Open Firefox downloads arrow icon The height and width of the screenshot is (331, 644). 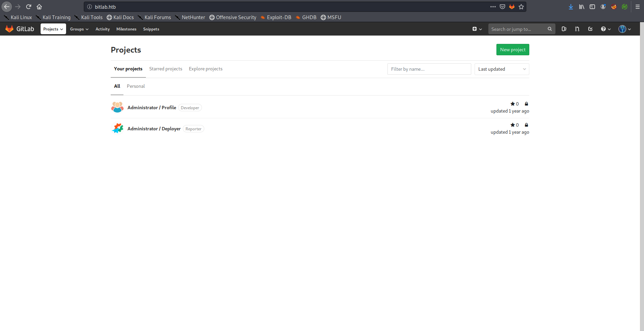(571, 7)
